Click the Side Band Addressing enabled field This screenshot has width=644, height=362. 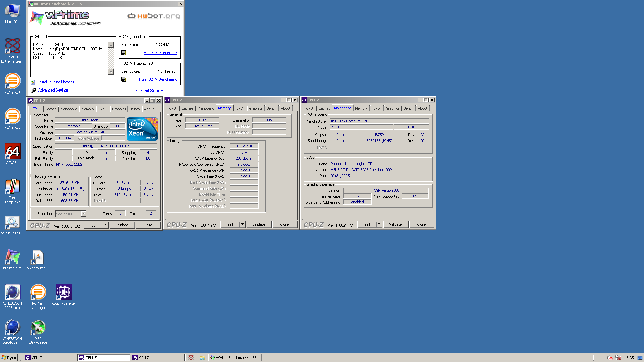click(357, 202)
